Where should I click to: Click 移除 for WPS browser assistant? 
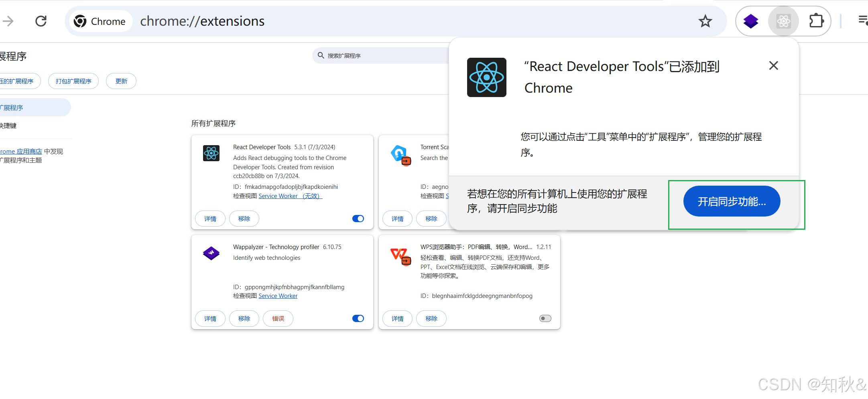[431, 318]
